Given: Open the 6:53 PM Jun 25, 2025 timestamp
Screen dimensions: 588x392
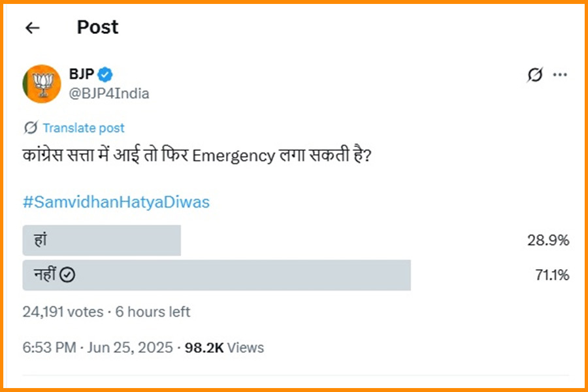Looking at the screenshot, I should pyautogui.click(x=98, y=348).
